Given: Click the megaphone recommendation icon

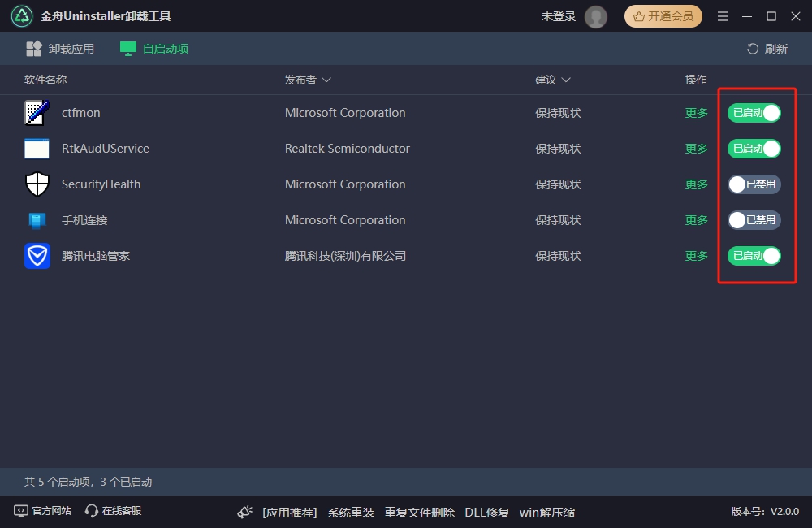Looking at the screenshot, I should click(x=245, y=512).
